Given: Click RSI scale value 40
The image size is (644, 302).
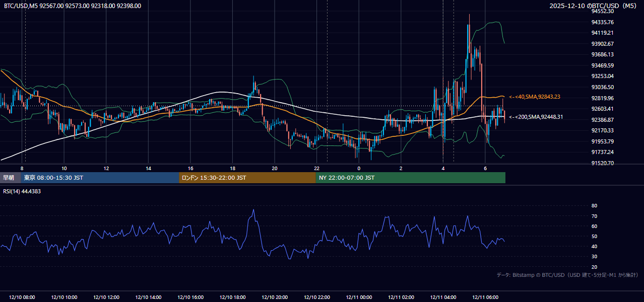Looking at the screenshot, I should [594, 246].
